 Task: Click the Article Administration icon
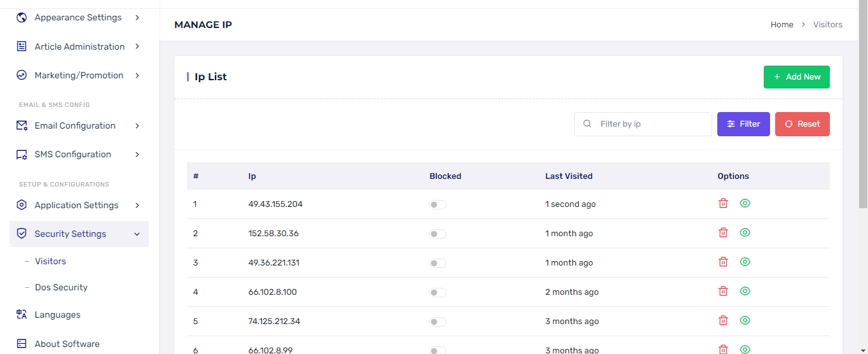click(22, 46)
